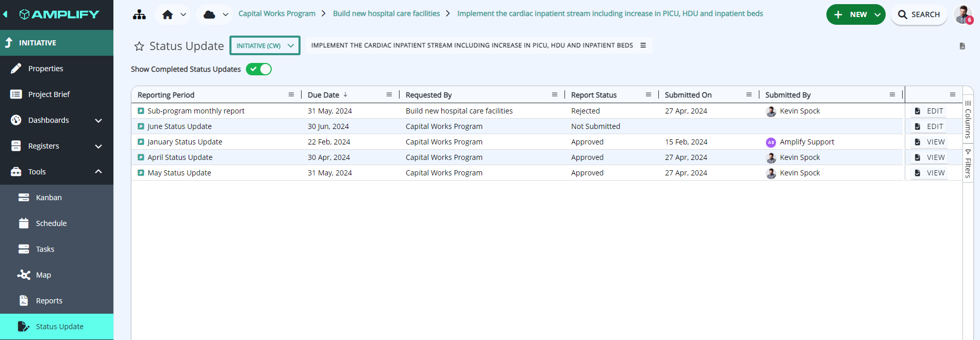This screenshot has height=340, width=980.
Task: Open Reports tool
Action: 57,301
